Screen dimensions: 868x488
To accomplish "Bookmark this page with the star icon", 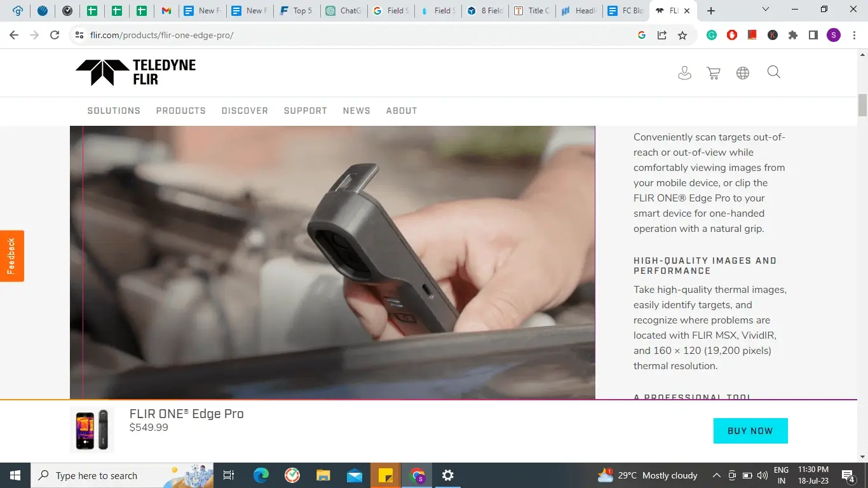I will tap(682, 35).
